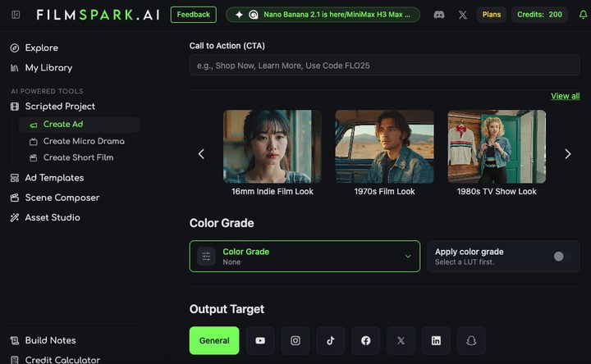Show next film look presets
591x364 pixels.
(x=568, y=153)
